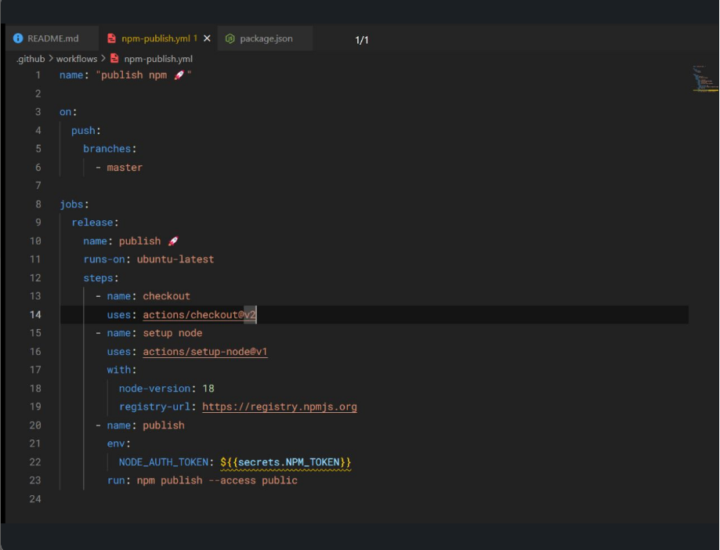Click the 'on' key on line 3
The image size is (720, 550).
click(x=65, y=112)
